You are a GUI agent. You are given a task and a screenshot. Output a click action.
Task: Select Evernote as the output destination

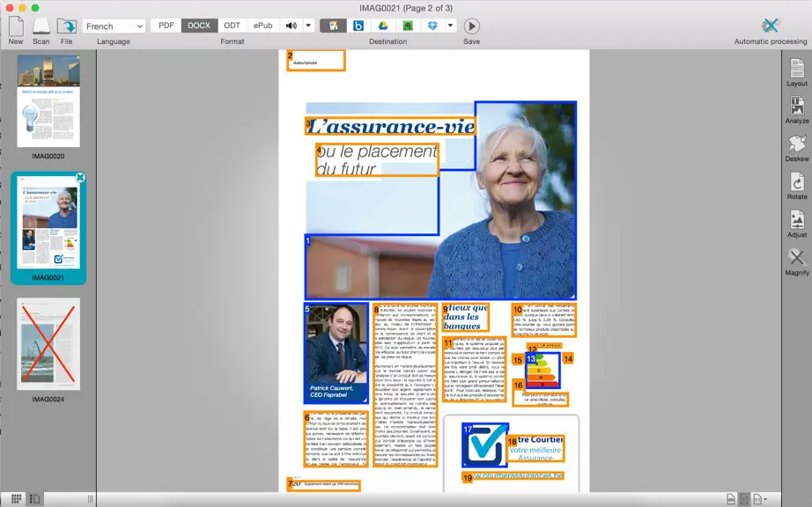408,26
